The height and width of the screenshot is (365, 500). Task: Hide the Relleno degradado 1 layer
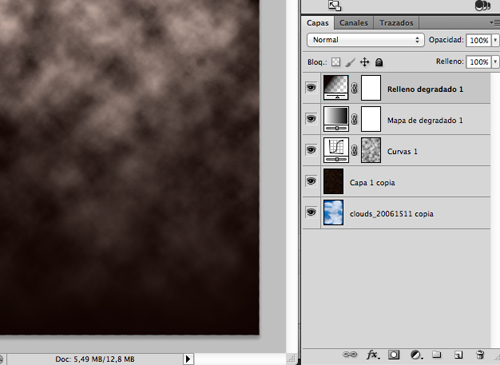coord(311,88)
